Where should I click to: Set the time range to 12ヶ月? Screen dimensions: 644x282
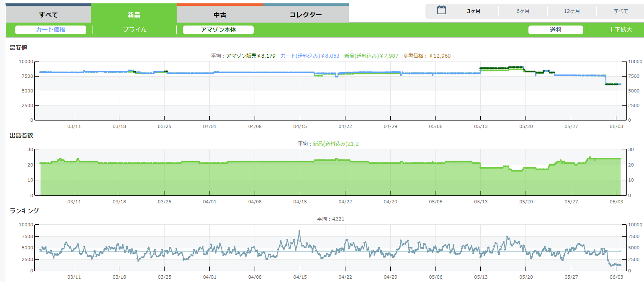pyautogui.click(x=572, y=11)
